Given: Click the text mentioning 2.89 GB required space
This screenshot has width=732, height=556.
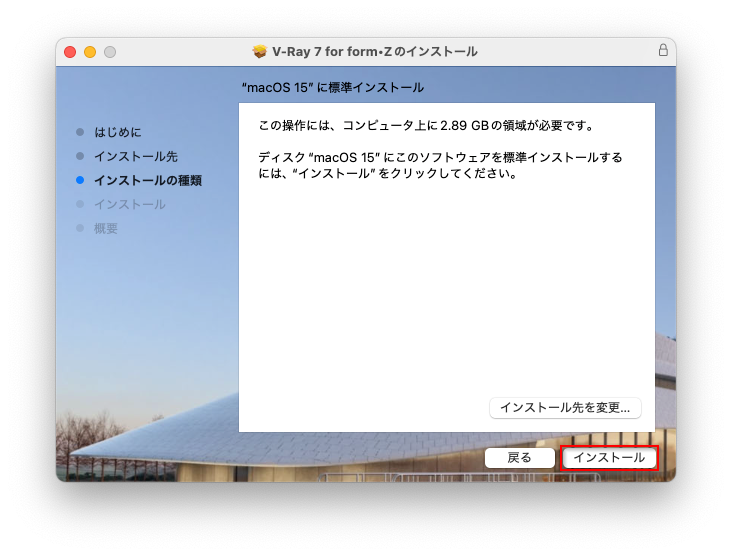Looking at the screenshot, I should pos(426,126).
